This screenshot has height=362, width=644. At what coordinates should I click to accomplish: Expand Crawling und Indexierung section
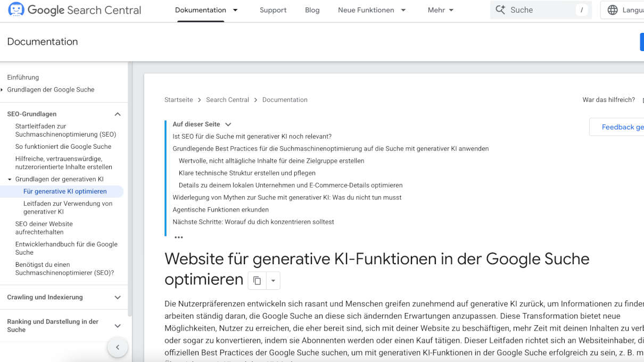118,298
